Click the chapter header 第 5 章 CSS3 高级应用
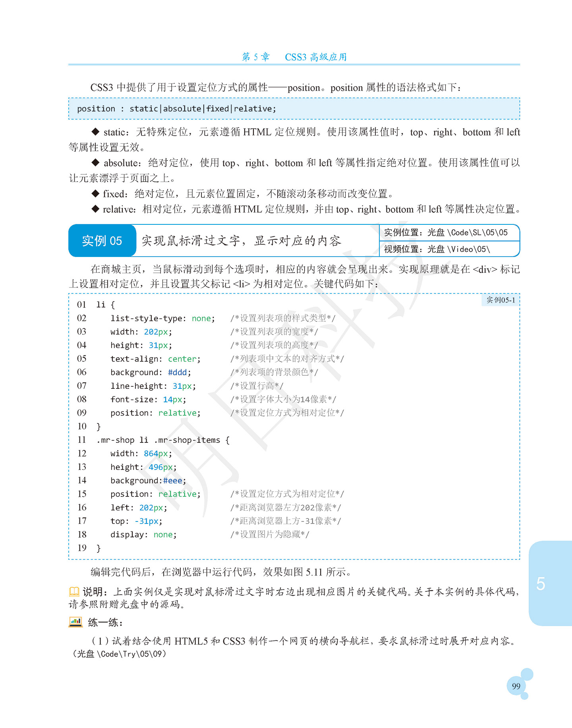572x728 pixels. point(294,57)
